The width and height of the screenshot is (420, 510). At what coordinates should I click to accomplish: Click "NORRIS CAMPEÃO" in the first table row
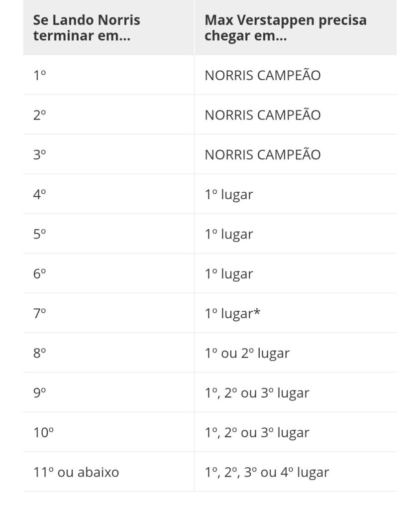coord(262,75)
